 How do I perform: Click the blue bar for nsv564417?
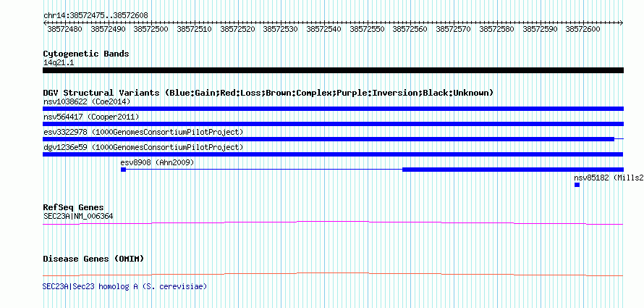pyautogui.click(x=333, y=124)
